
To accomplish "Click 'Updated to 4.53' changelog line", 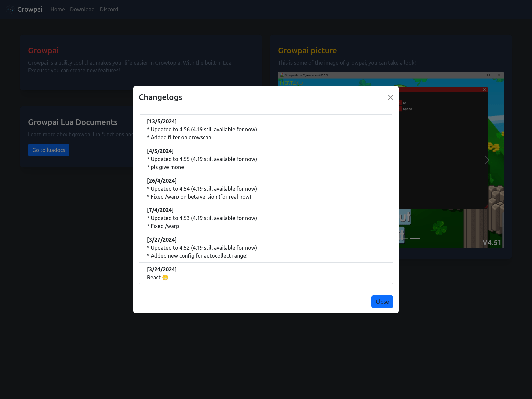I will [202, 218].
